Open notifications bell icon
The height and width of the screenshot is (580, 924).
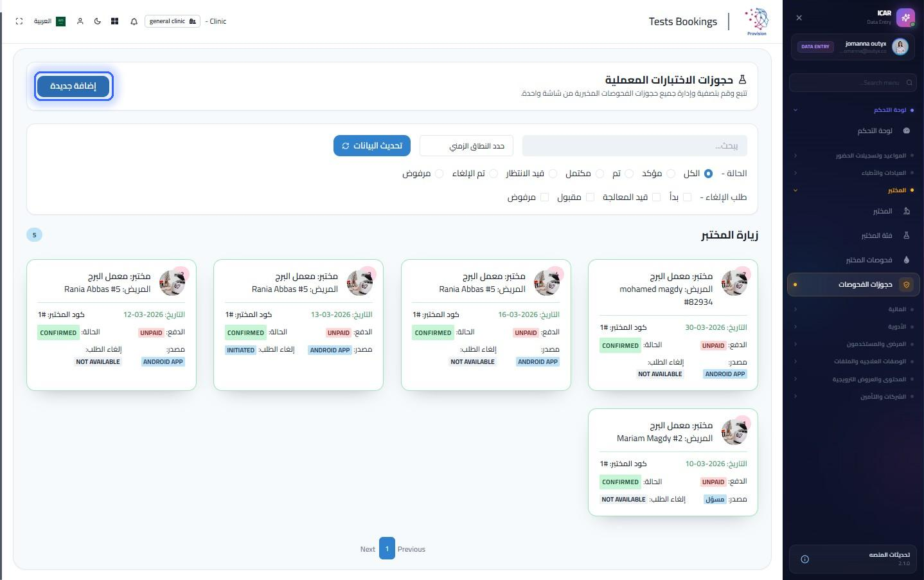(x=134, y=21)
